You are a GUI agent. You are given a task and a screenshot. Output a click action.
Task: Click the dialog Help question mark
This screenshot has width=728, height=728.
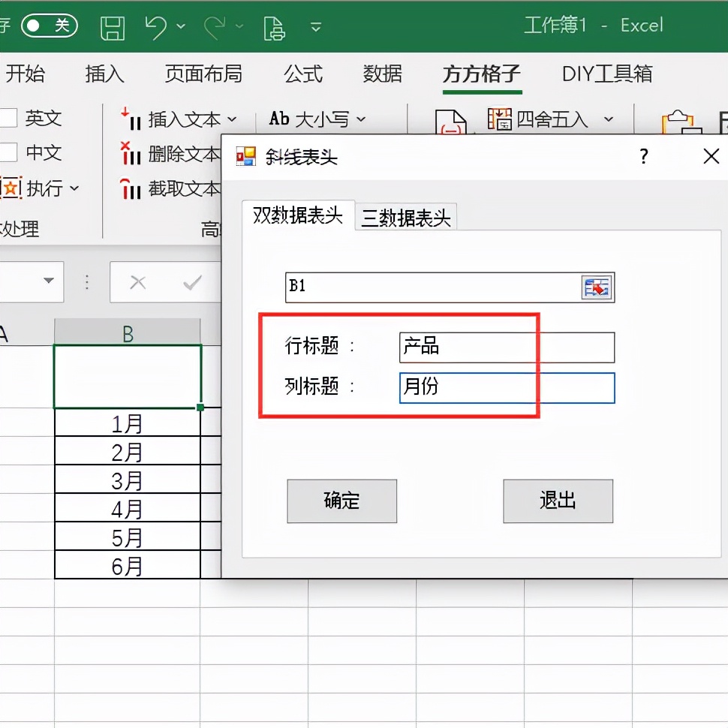coord(643,157)
